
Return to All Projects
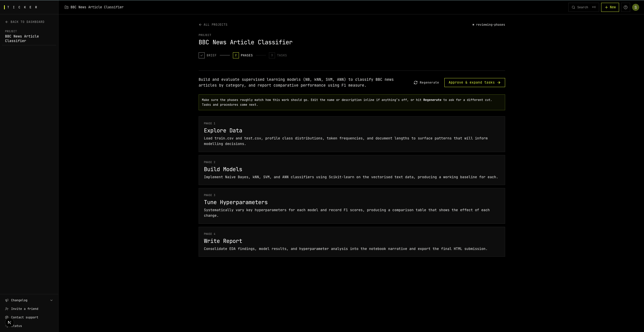point(213,25)
